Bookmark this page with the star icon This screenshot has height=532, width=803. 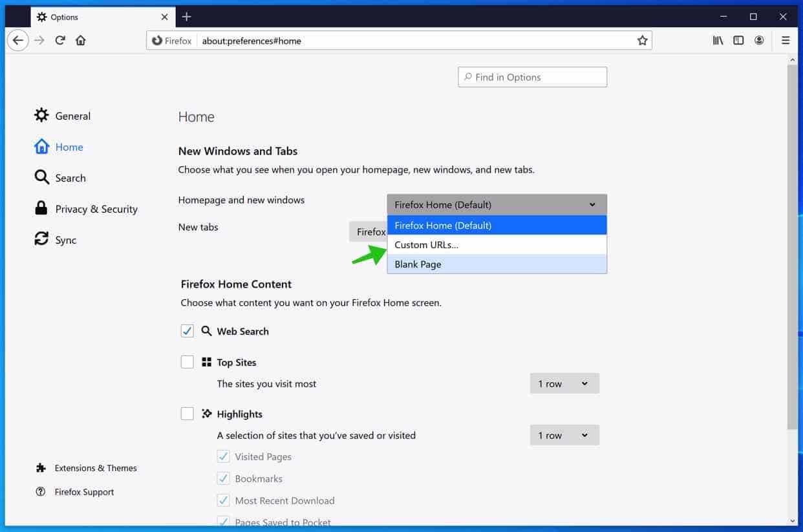pos(642,41)
